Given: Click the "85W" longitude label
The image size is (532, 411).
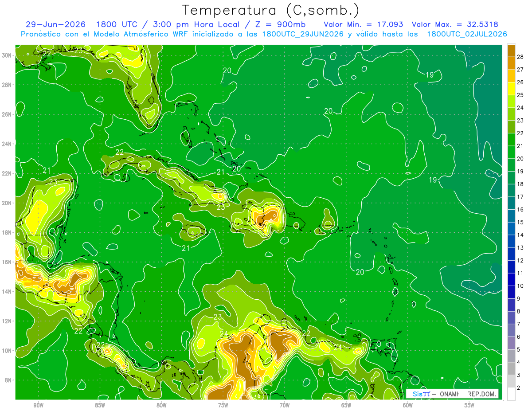Looking at the screenshot, I should click(100, 405).
